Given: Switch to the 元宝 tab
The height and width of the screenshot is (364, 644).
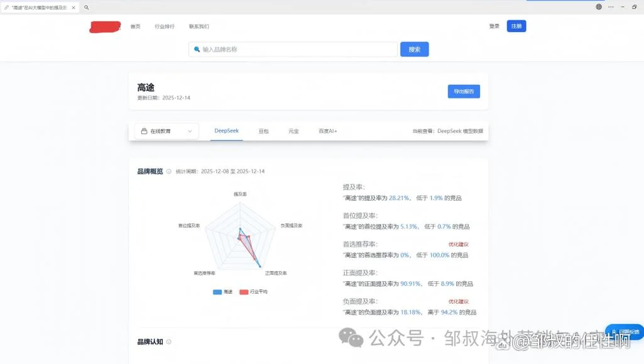Looking at the screenshot, I should click(293, 131).
